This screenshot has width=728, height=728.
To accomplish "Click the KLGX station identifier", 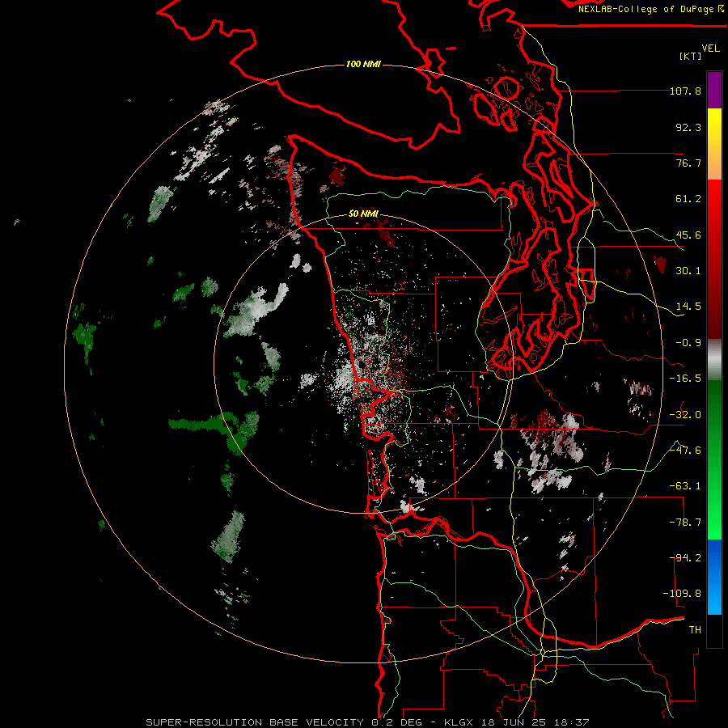I will 459,722.
